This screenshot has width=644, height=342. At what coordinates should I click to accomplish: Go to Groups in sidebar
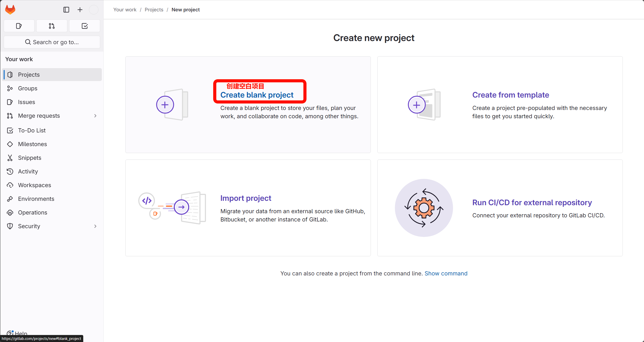52,88
